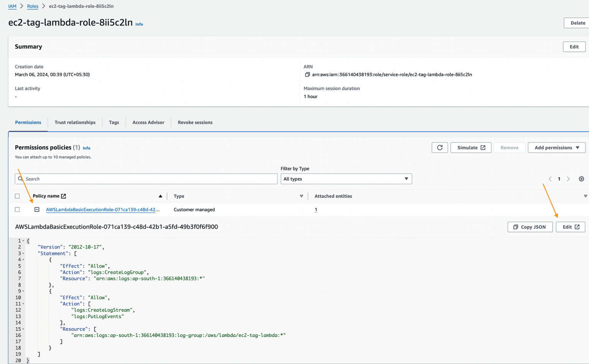Click the Remove button

[x=509, y=148]
